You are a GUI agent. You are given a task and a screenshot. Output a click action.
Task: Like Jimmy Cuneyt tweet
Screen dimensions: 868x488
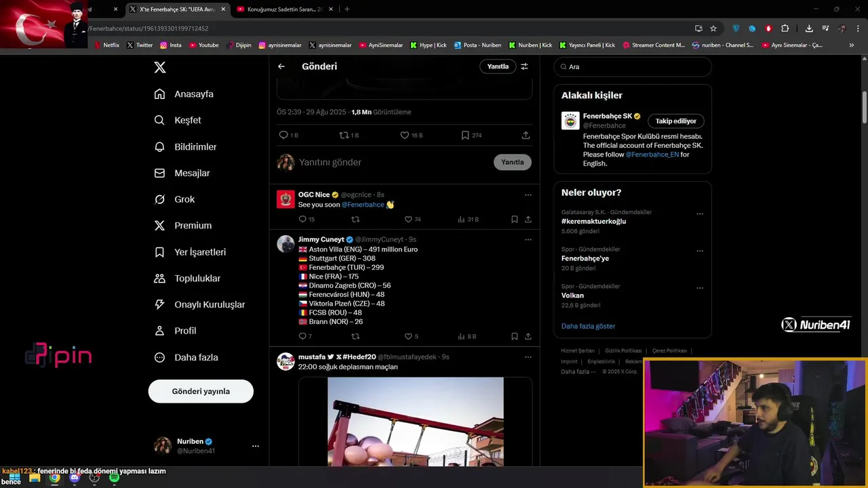pos(408,336)
